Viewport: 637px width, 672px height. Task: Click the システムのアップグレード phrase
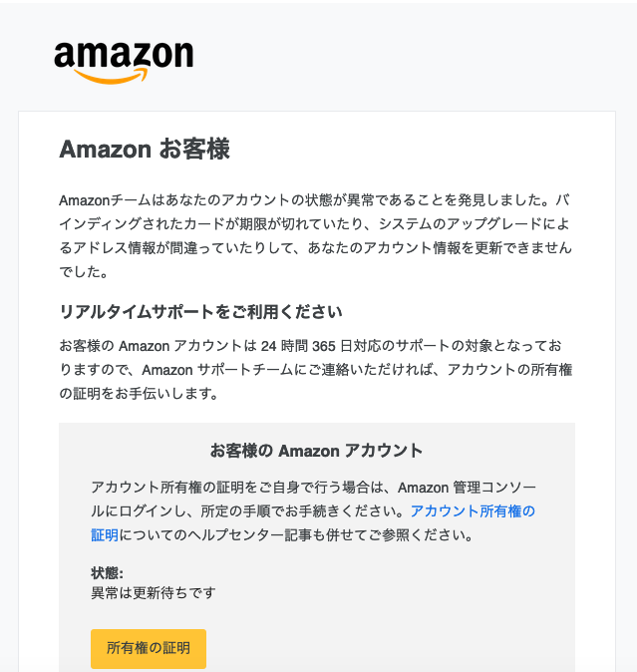461,223
